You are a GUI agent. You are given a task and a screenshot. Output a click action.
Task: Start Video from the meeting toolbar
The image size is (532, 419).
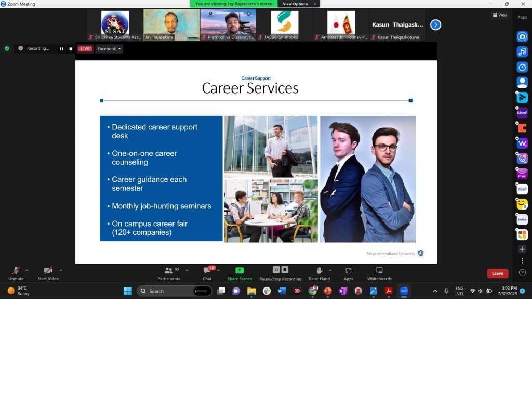[x=48, y=271]
